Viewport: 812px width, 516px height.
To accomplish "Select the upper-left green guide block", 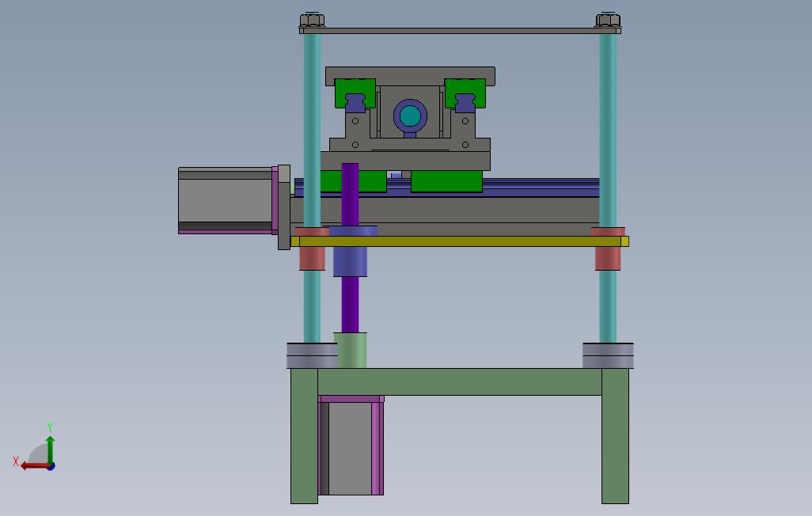I will click(355, 88).
